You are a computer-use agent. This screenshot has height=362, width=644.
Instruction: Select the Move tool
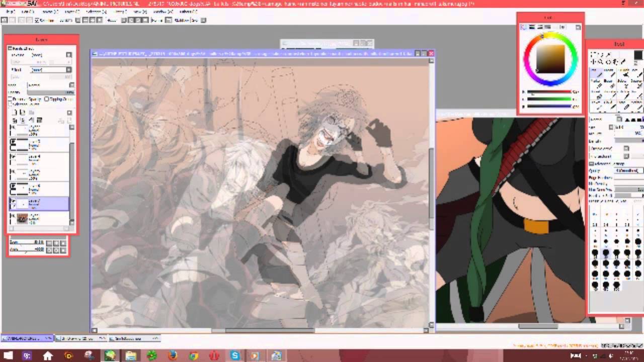[x=593, y=61]
